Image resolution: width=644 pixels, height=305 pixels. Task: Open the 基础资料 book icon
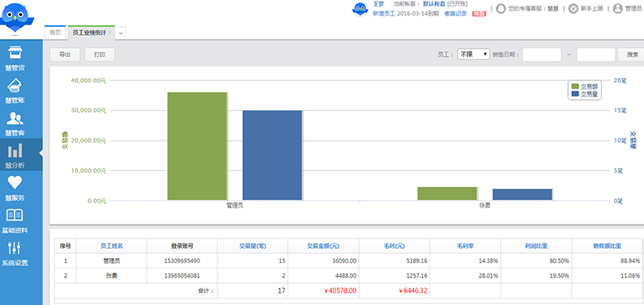tap(15, 215)
